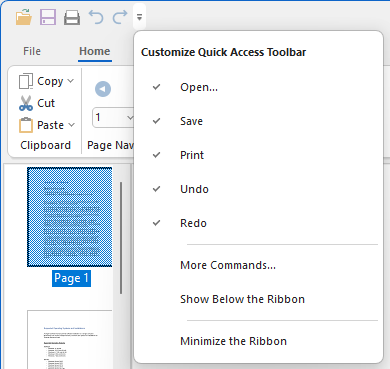This screenshot has height=369, width=390.
Task: Click the Cut scissors icon
Action: click(x=26, y=103)
